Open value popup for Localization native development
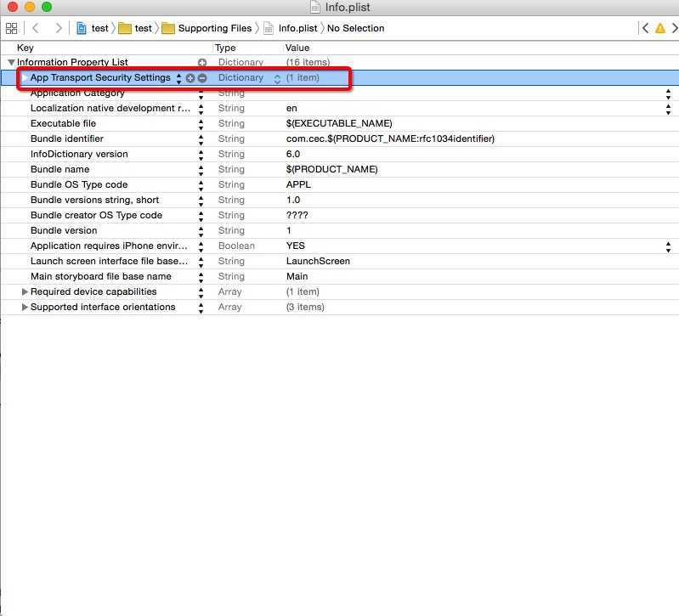Screen dimensions: 679x616 click(x=668, y=109)
